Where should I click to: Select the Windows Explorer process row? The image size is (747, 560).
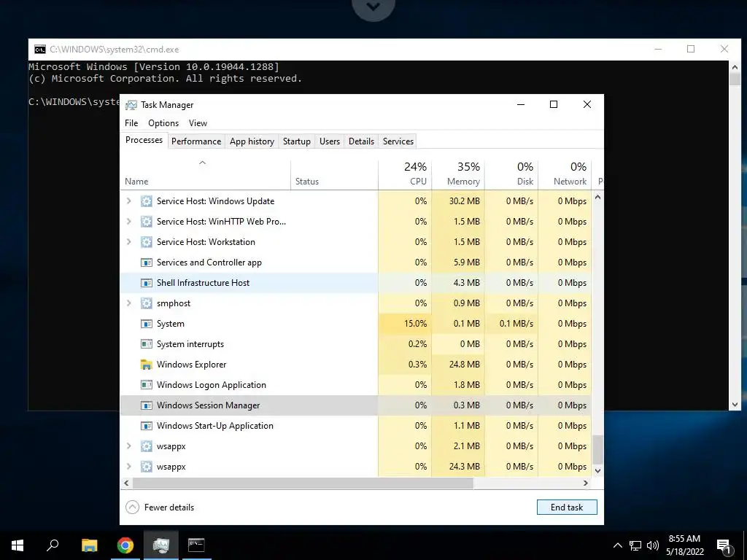(355, 365)
